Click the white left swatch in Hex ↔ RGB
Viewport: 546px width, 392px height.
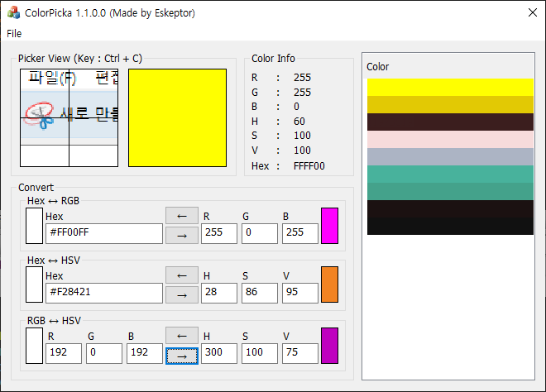(34, 226)
